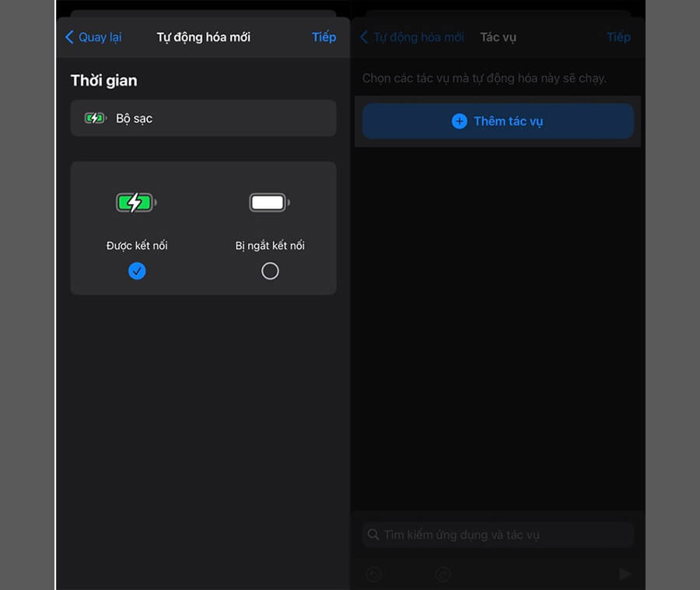Focus the Tìm kiếm ứng dụng và tác vụ field

498,535
